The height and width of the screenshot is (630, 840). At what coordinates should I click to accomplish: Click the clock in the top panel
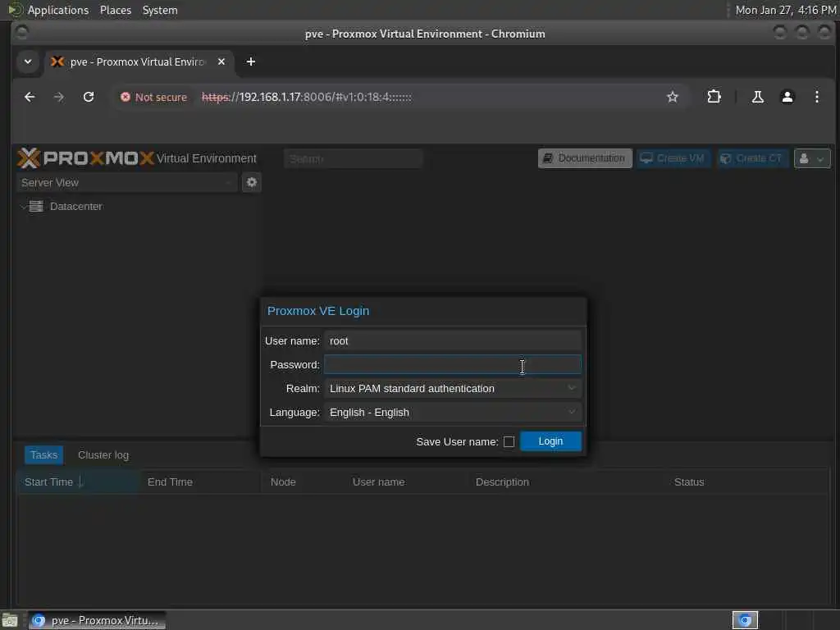click(785, 10)
